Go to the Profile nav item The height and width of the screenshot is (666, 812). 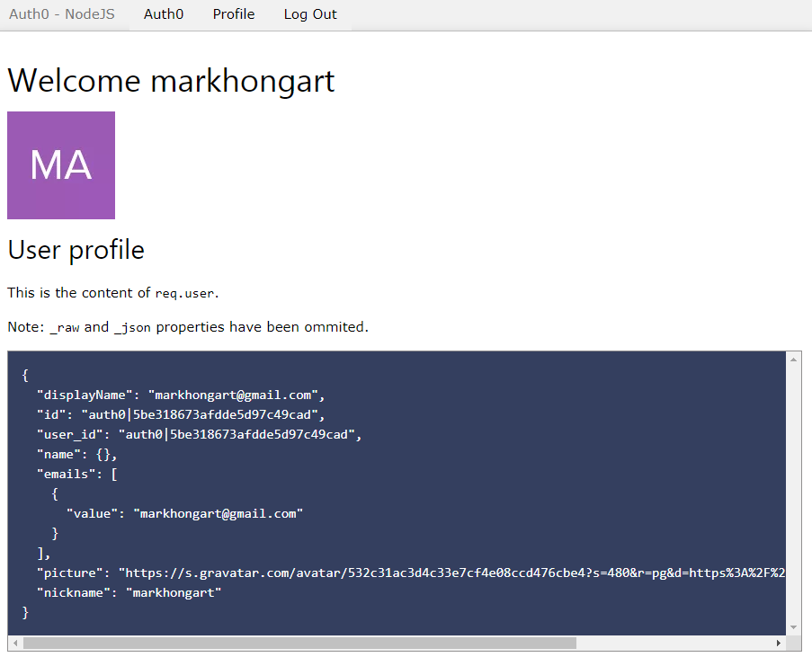[x=234, y=14]
